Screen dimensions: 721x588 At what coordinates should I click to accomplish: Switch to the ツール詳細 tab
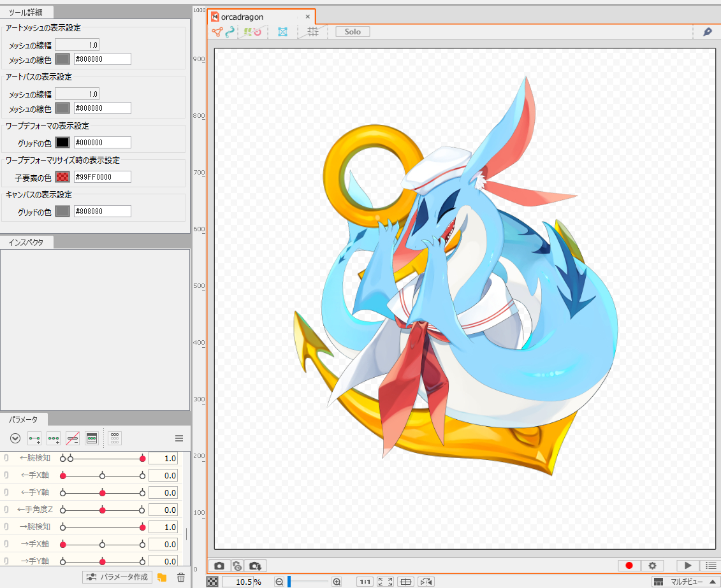[x=27, y=12]
